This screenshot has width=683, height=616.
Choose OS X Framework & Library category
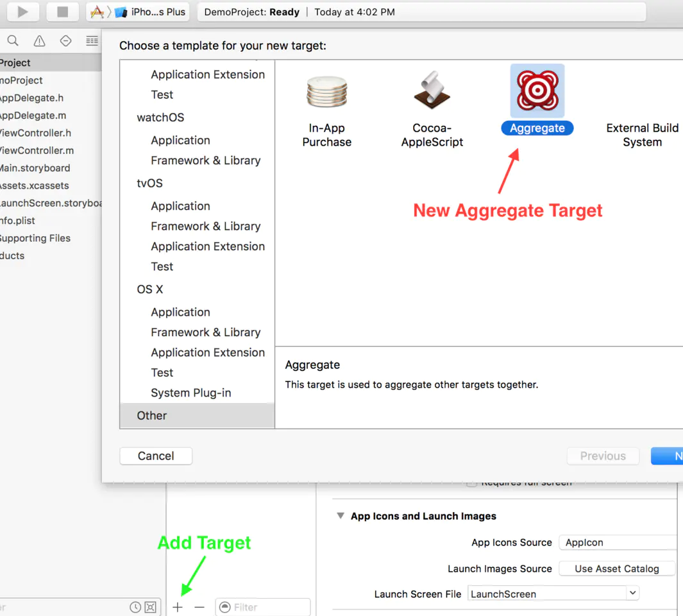[206, 332]
